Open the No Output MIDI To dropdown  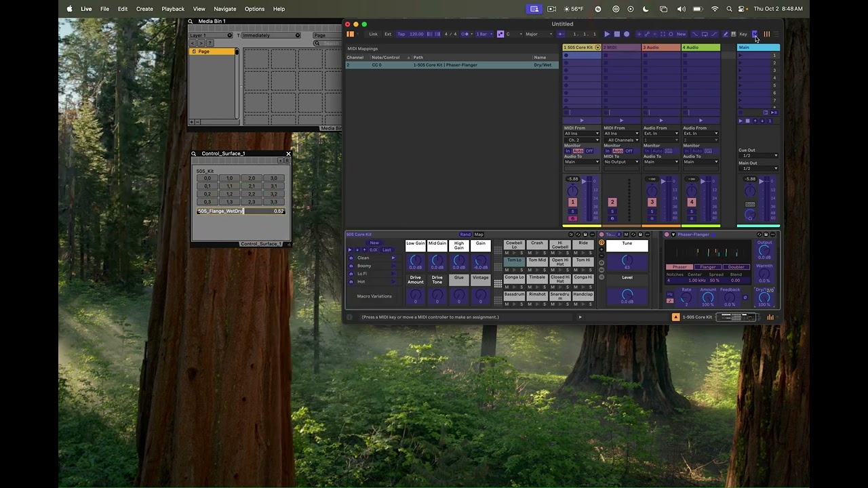click(621, 162)
